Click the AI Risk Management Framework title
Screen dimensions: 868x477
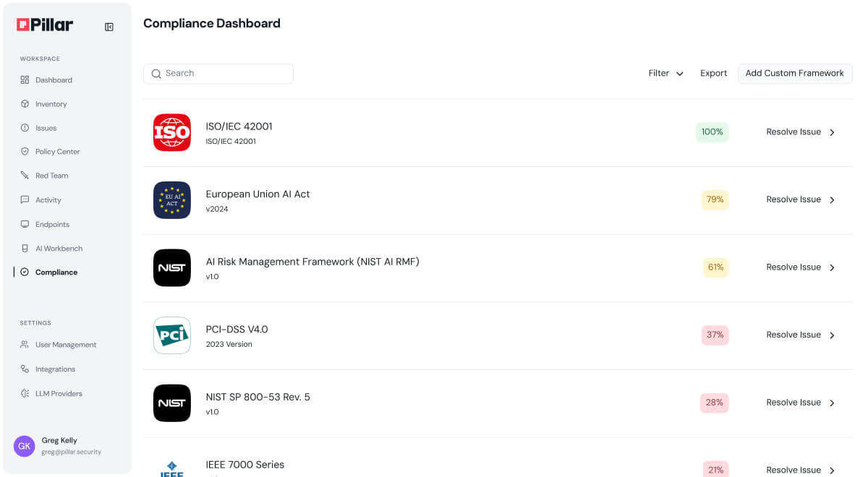click(x=312, y=262)
